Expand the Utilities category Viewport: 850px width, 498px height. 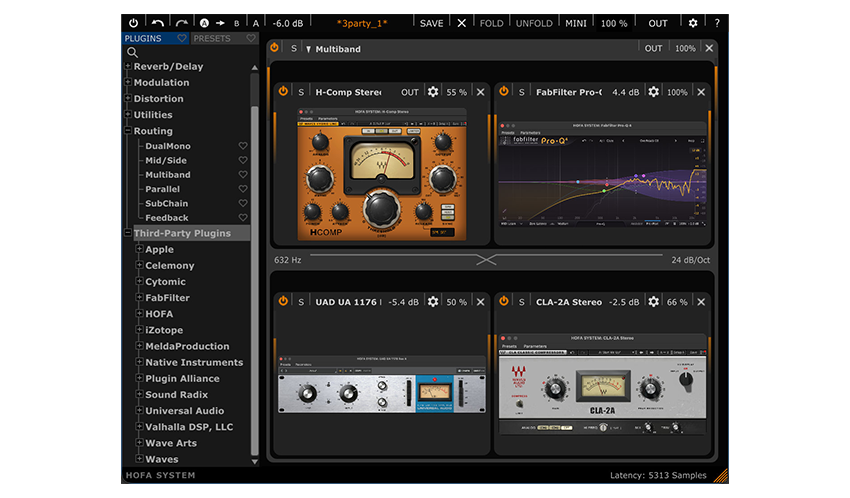pyautogui.click(x=128, y=114)
